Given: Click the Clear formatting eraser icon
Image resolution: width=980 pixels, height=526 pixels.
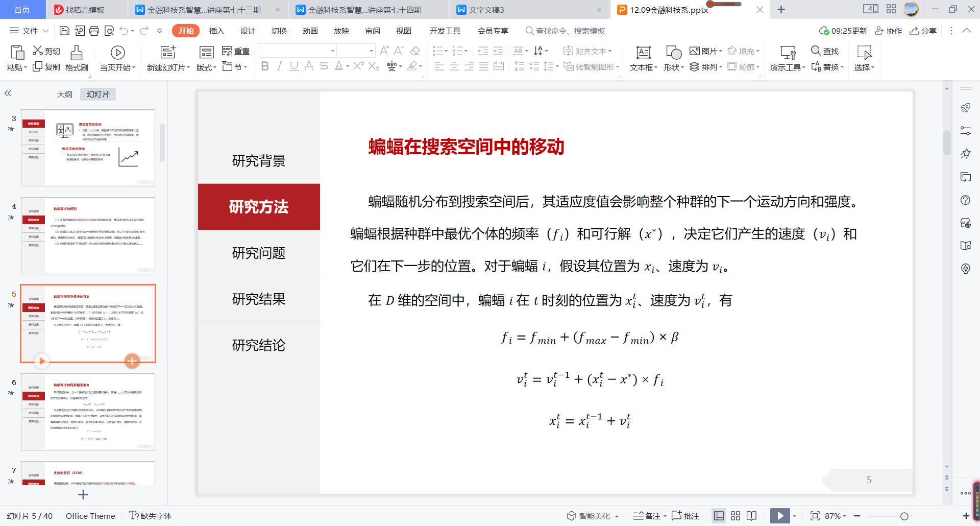Looking at the screenshot, I should [x=415, y=51].
